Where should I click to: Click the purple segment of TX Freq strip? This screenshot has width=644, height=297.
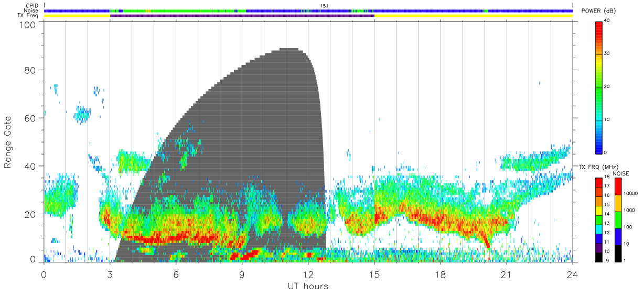pos(242,16)
